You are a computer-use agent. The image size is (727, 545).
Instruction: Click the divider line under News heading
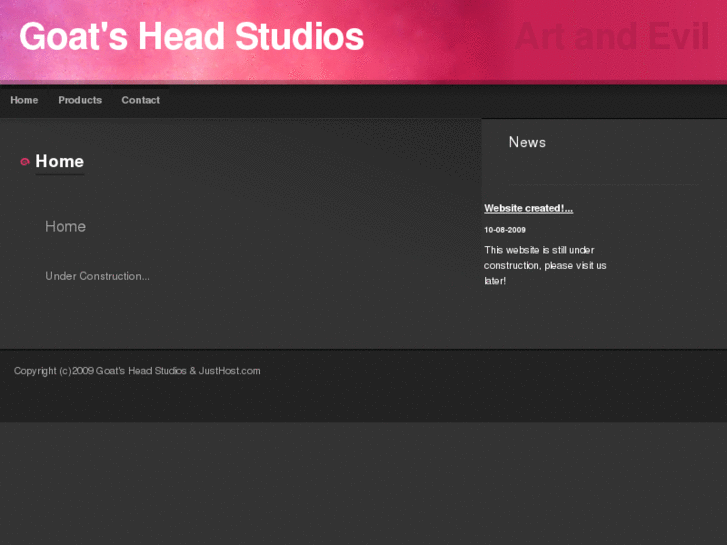(x=592, y=185)
